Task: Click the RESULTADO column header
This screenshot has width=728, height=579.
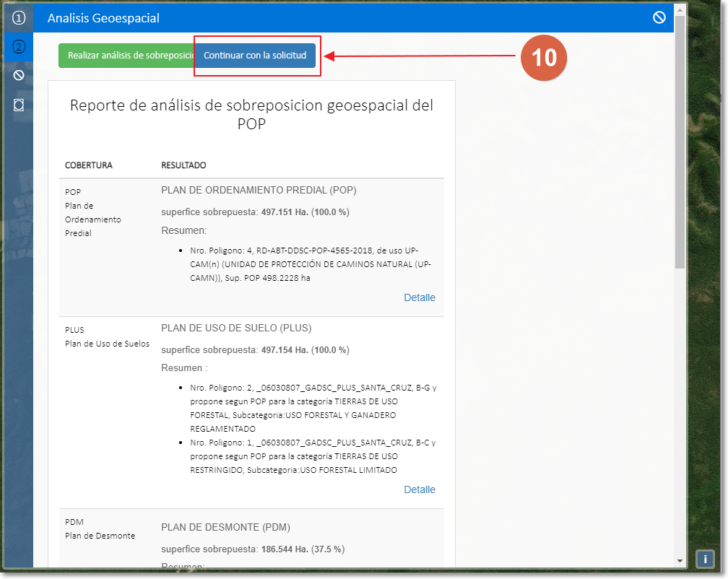Action: tap(183, 165)
